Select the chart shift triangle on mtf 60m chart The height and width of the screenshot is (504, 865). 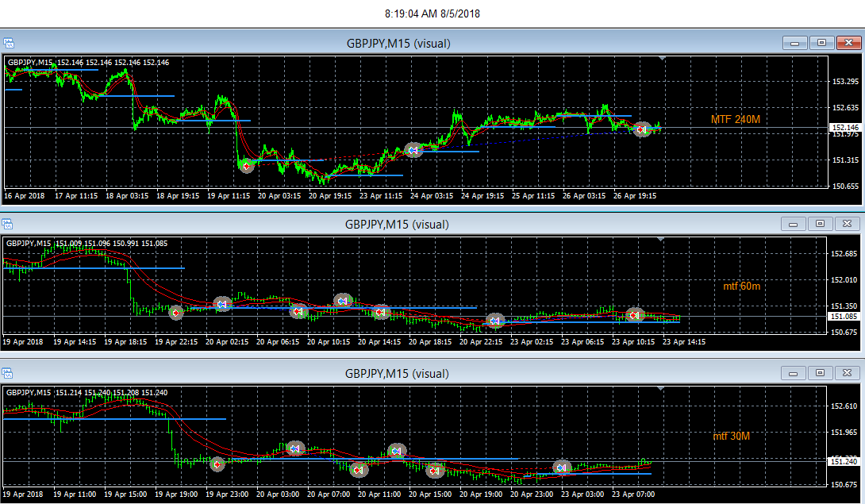tap(660, 239)
